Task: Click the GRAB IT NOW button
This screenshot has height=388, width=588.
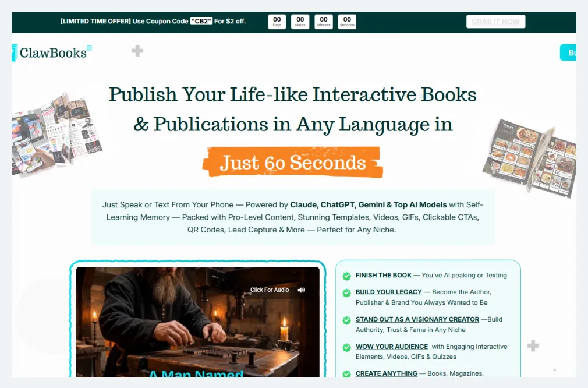Action: pyautogui.click(x=495, y=22)
